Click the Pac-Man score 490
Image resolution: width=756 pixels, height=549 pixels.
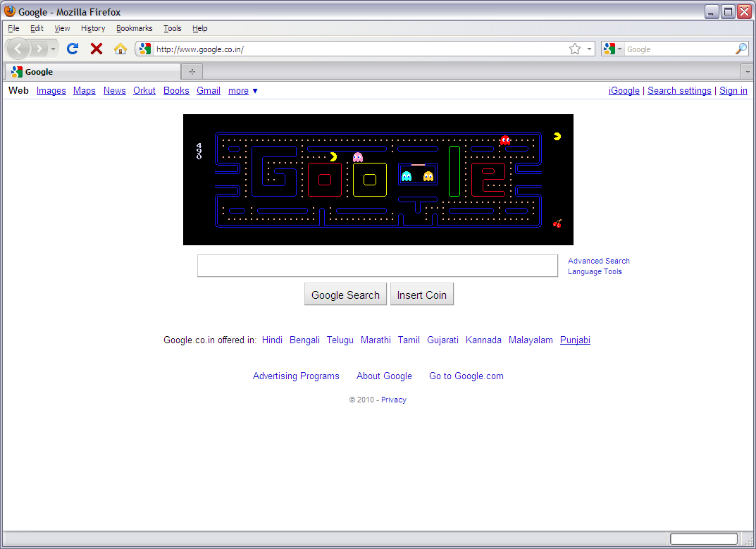(199, 151)
